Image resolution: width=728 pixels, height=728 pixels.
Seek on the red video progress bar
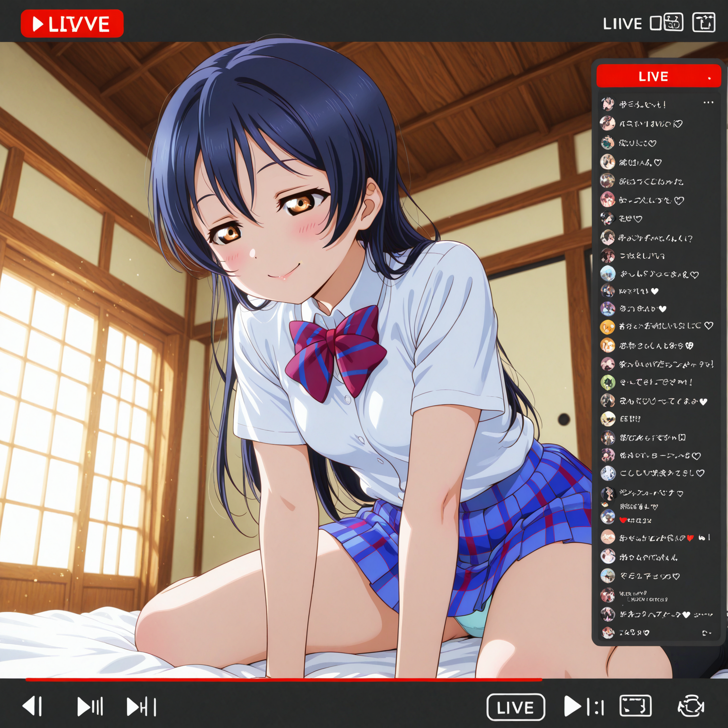point(283,679)
